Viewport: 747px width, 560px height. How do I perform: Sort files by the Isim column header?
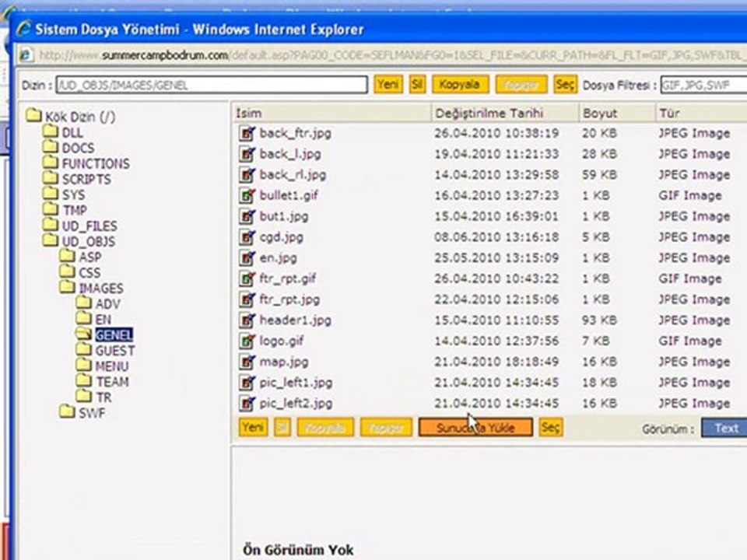coord(331,114)
